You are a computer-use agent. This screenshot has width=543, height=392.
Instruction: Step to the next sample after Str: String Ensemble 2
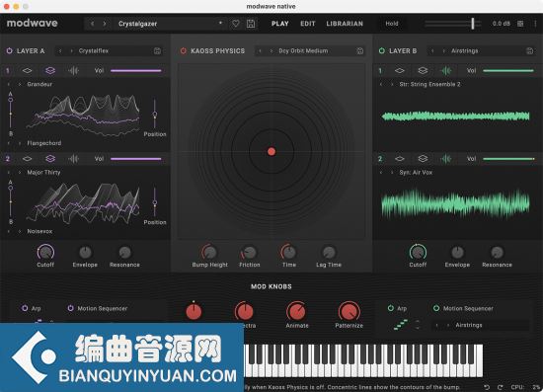coord(392,84)
